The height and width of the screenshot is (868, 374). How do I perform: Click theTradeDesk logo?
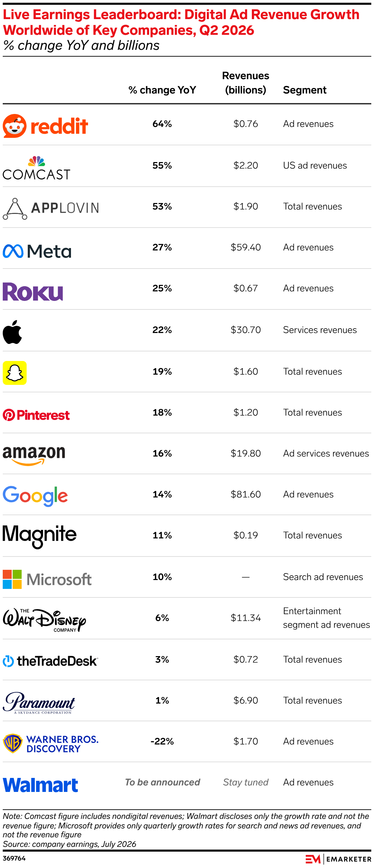(x=51, y=661)
